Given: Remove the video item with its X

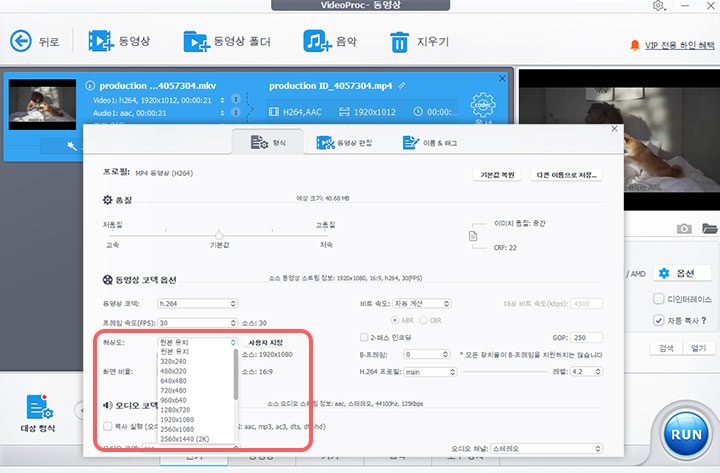Looking at the screenshot, I should tap(502, 79).
